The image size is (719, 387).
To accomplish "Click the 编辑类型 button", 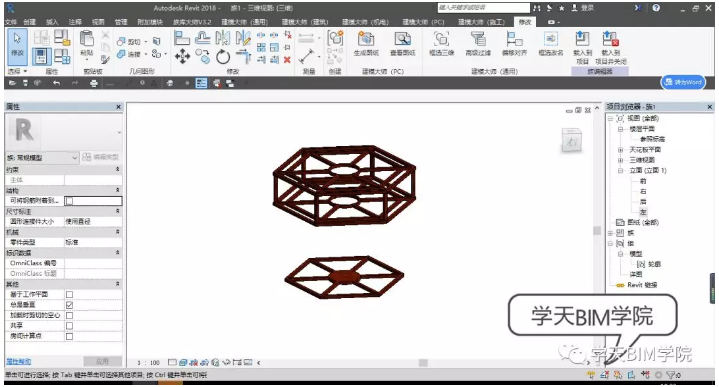I will point(100,157).
